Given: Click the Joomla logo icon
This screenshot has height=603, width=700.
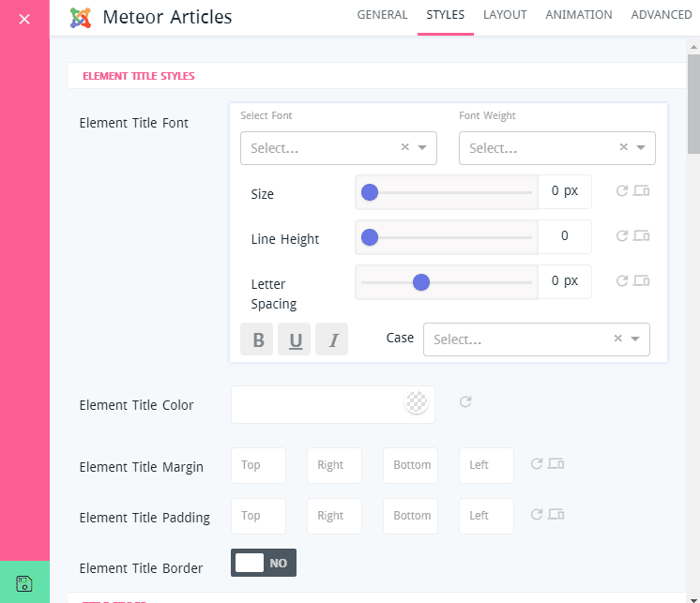Looking at the screenshot, I should (x=81, y=18).
